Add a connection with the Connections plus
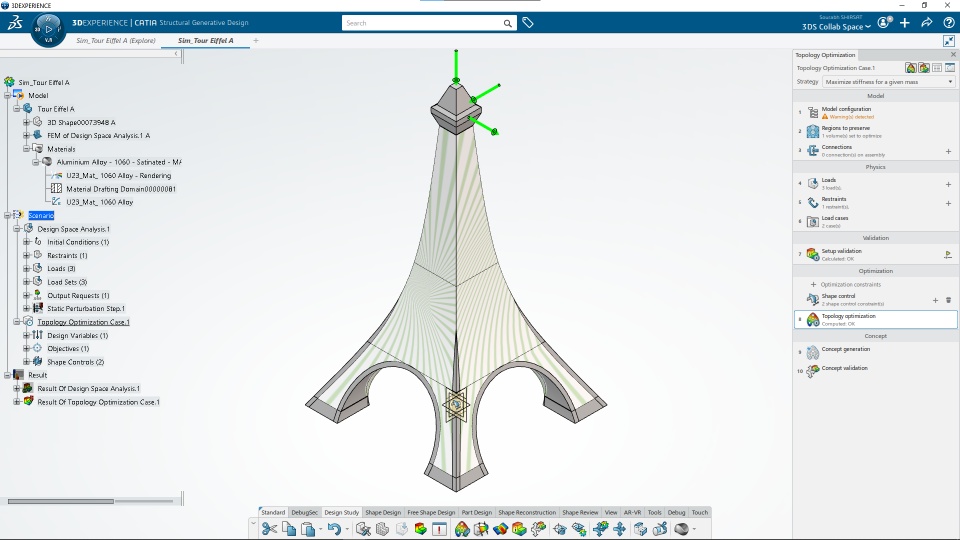 tap(948, 151)
